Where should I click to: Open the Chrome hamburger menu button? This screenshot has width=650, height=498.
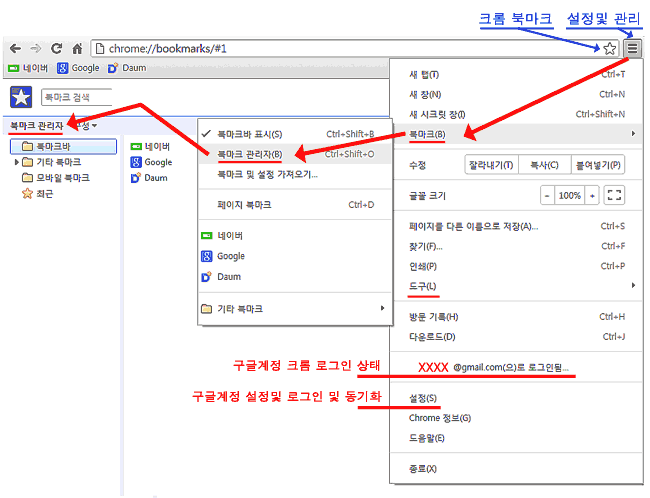point(632,49)
